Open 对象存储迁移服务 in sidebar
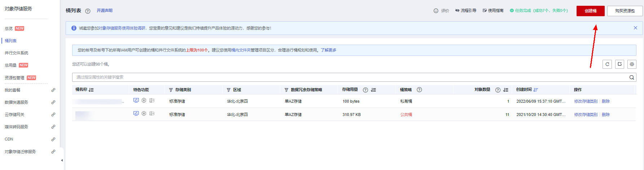Screen dimensions: 644x170 [x=20, y=152]
